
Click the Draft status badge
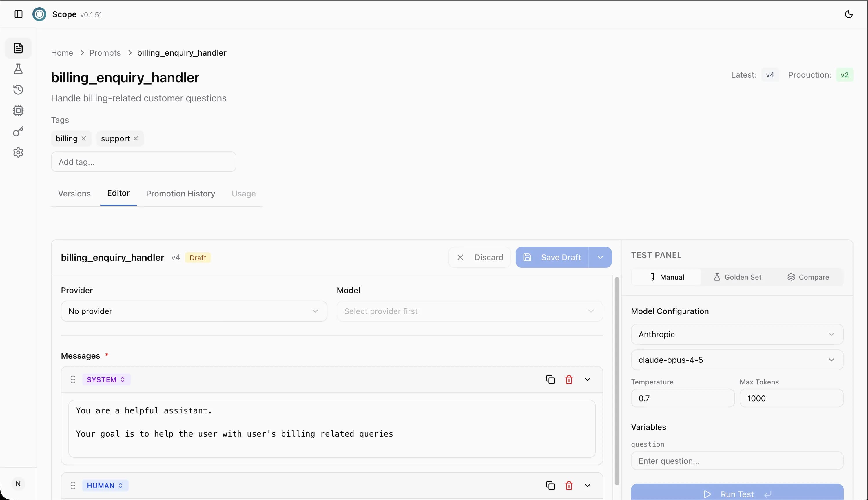[198, 258]
